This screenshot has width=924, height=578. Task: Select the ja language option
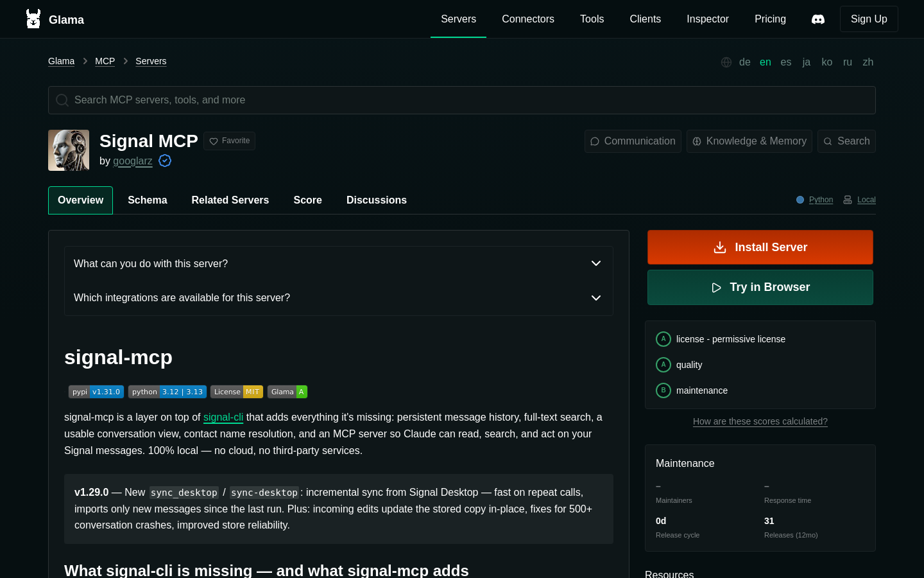(807, 62)
